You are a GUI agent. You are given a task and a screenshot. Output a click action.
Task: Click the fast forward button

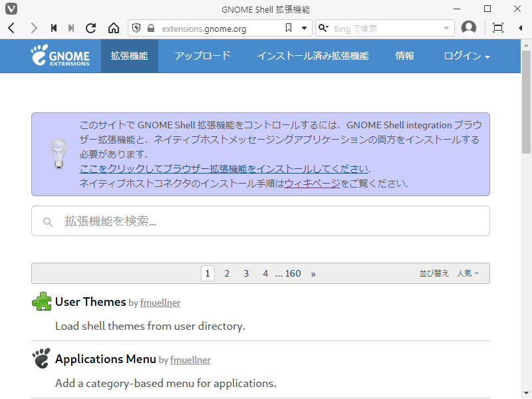71,28
